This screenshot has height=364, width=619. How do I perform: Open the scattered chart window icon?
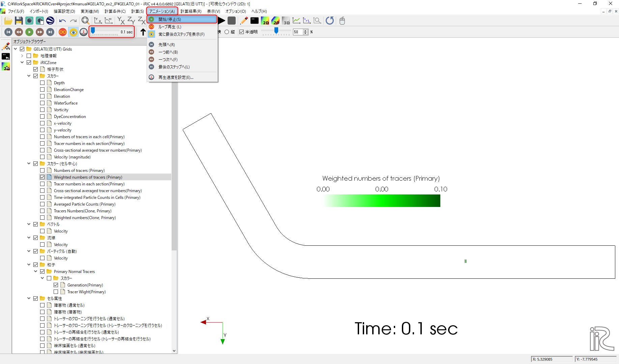(307, 21)
